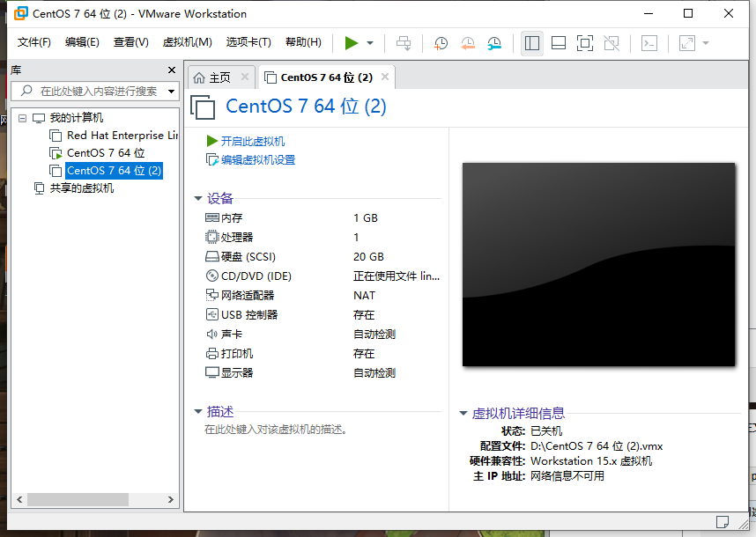
Task: Toggle the thumbnail bar view icon
Action: (x=559, y=43)
